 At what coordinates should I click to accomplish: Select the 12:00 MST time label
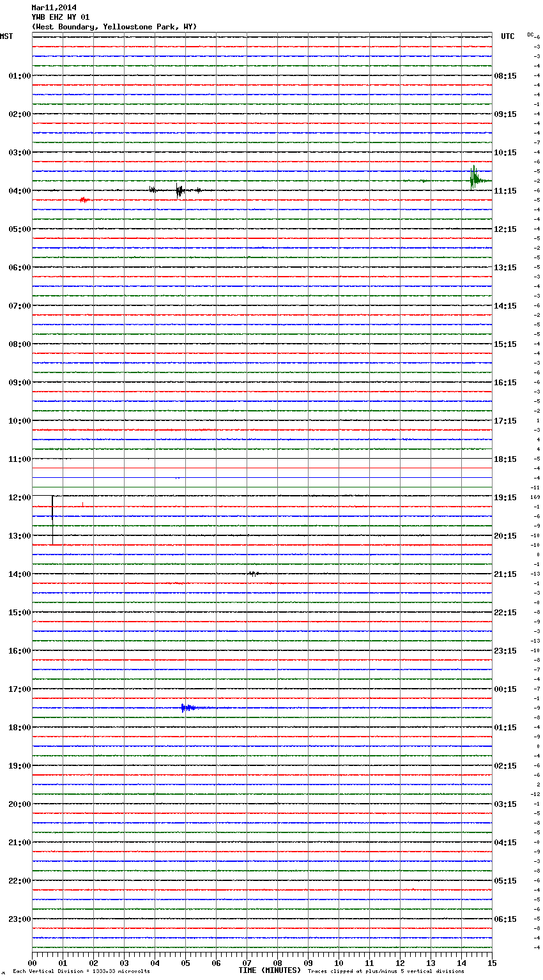click(x=19, y=498)
